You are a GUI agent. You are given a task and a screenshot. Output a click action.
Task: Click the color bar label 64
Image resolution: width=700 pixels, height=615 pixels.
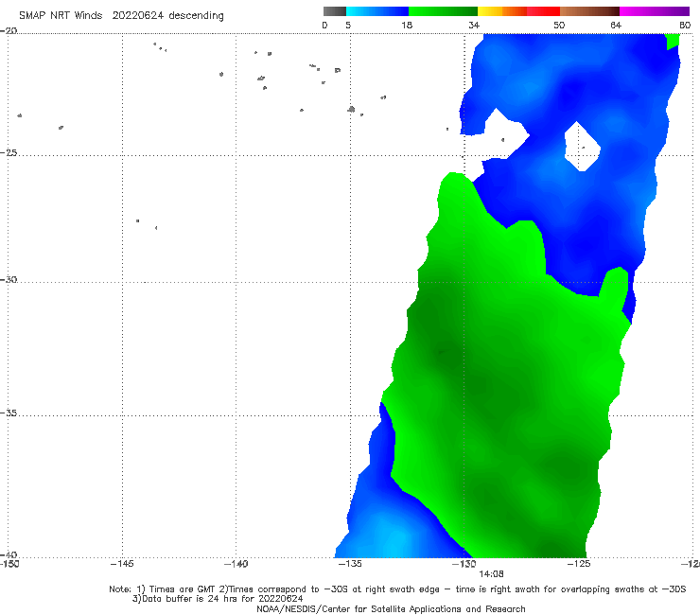(x=616, y=26)
